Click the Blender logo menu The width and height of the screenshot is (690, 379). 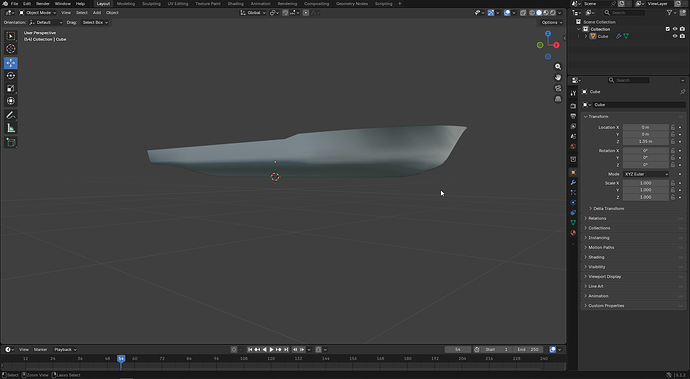pos(5,4)
